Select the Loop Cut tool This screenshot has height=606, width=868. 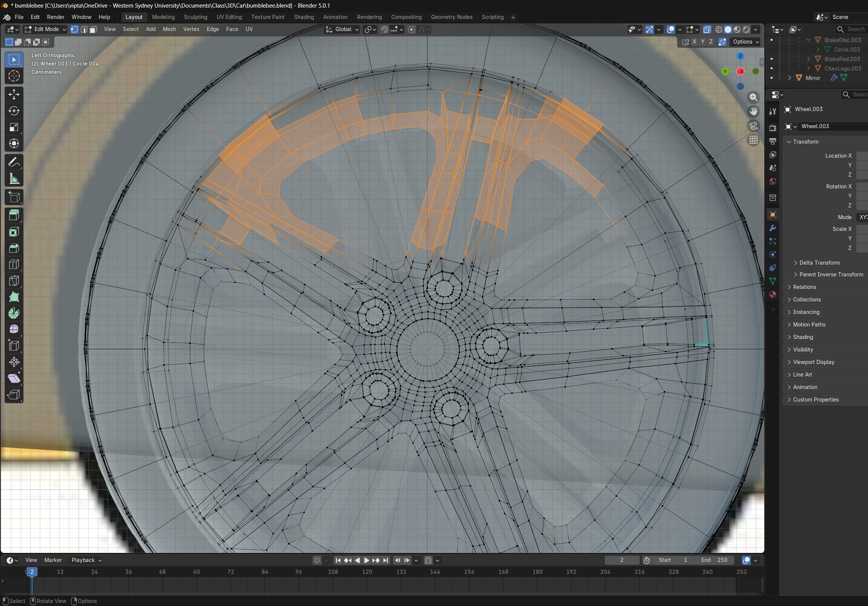click(14, 264)
